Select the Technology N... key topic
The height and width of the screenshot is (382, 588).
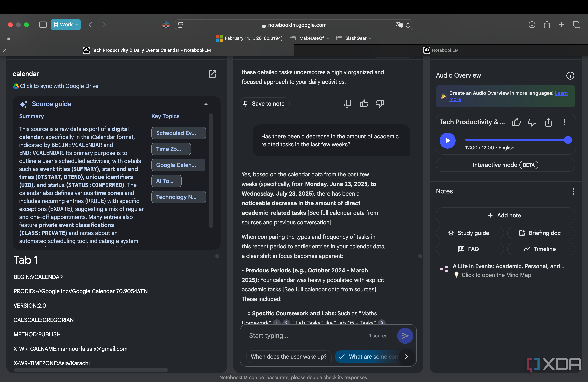point(179,197)
